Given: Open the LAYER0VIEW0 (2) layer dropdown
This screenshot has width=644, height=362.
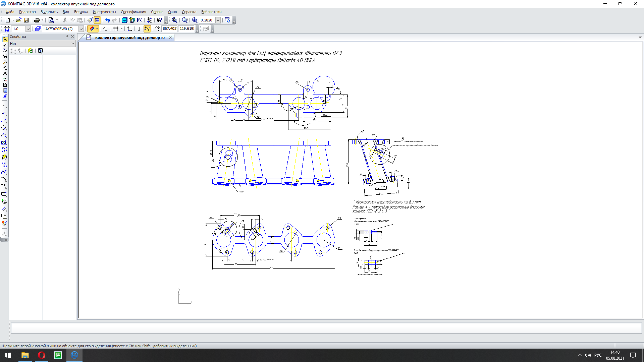Looking at the screenshot, I should pos(81,29).
